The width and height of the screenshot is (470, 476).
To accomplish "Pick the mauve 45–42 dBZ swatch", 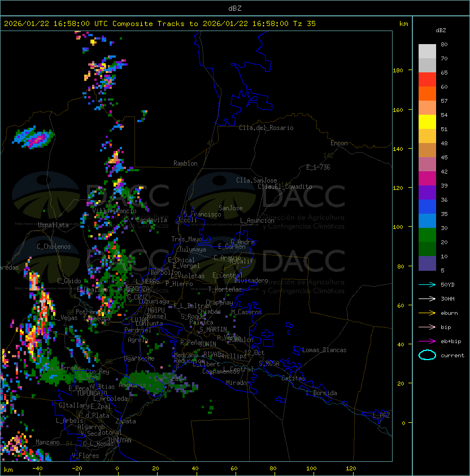I will tap(427, 165).
